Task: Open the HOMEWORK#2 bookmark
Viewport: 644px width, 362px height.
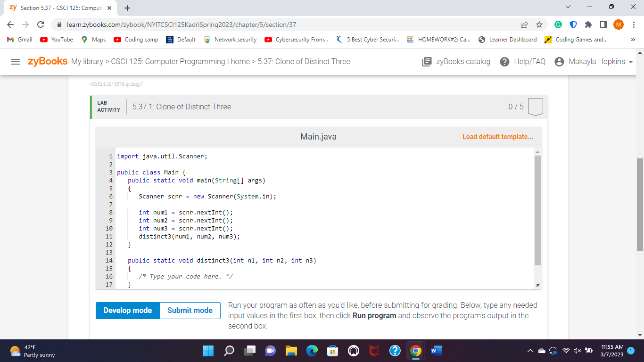Action: (438, 40)
